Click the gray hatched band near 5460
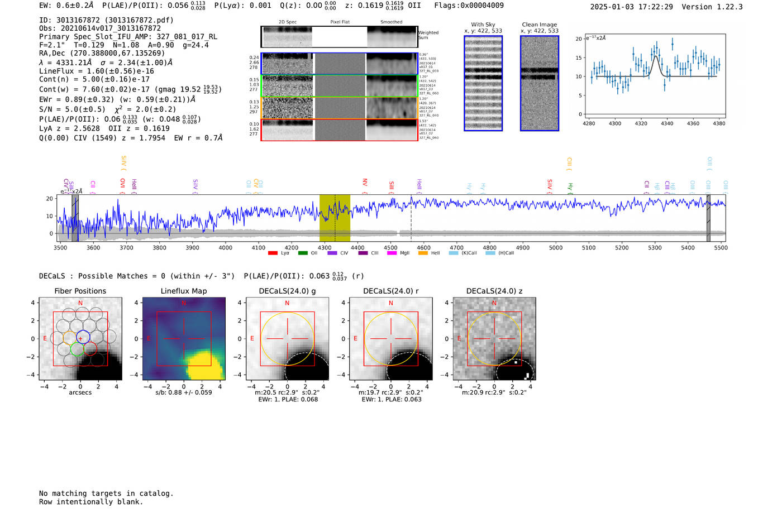The height and width of the screenshot is (532, 782). [708, 218]
